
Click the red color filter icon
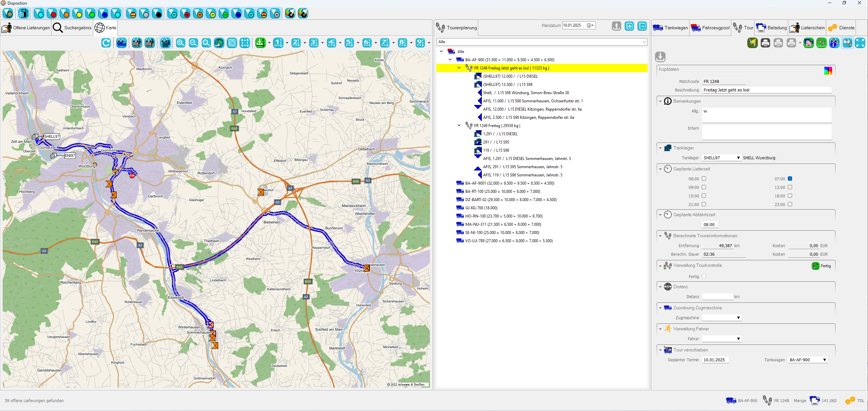[x=52, y=13]
